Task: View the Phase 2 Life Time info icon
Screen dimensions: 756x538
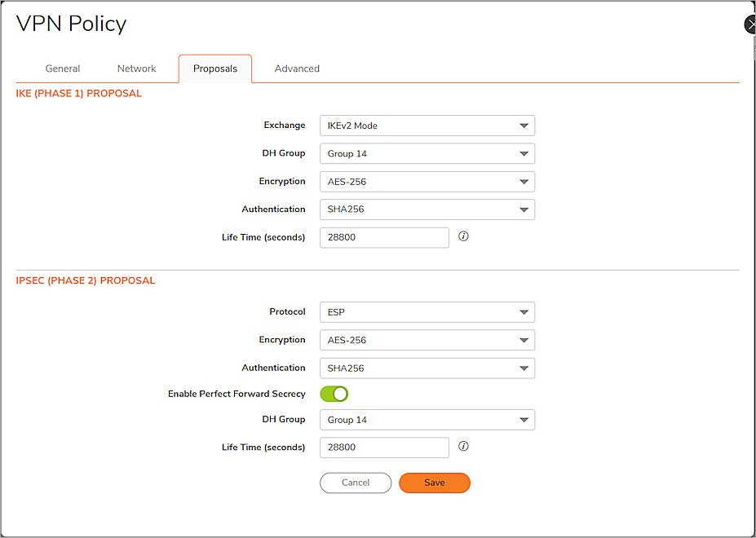Action: click(463, 447)
